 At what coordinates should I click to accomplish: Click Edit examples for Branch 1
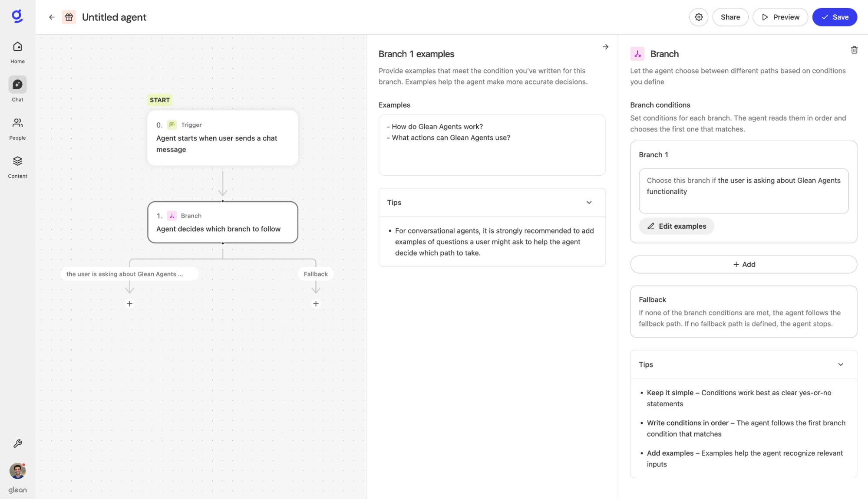[x=676, y=226]
